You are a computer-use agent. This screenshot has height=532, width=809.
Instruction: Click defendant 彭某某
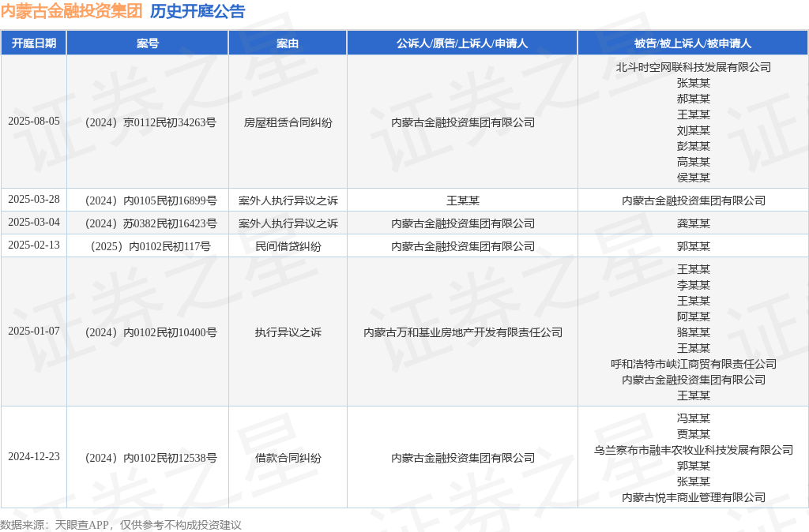coord(694,146)
